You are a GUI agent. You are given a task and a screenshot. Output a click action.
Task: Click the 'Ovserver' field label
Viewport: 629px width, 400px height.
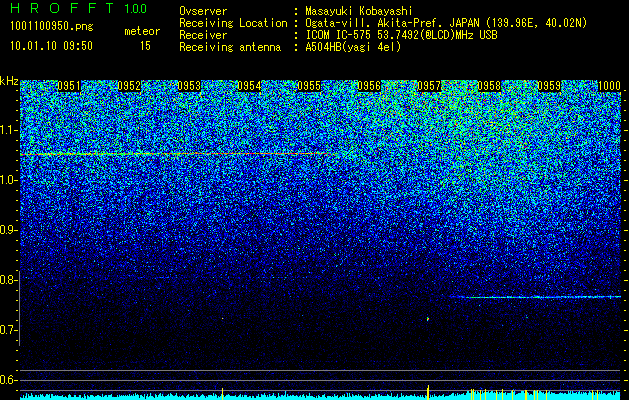click(203, 11)
